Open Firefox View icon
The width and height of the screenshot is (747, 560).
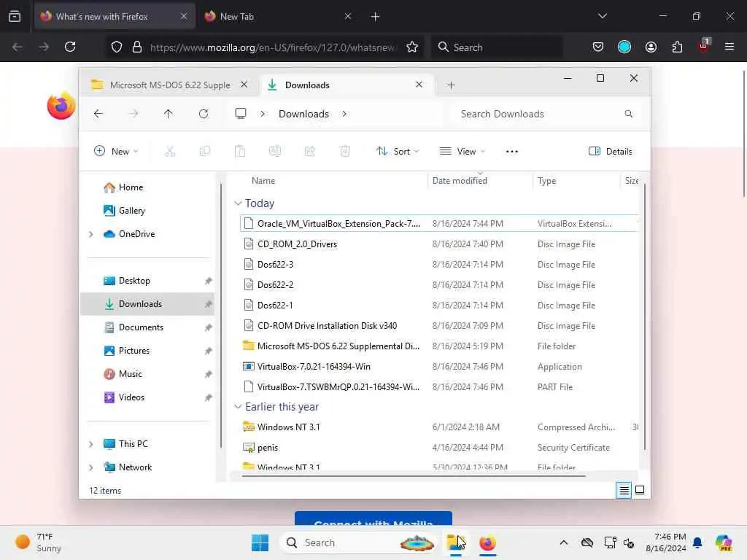click(x=15, y=17)
